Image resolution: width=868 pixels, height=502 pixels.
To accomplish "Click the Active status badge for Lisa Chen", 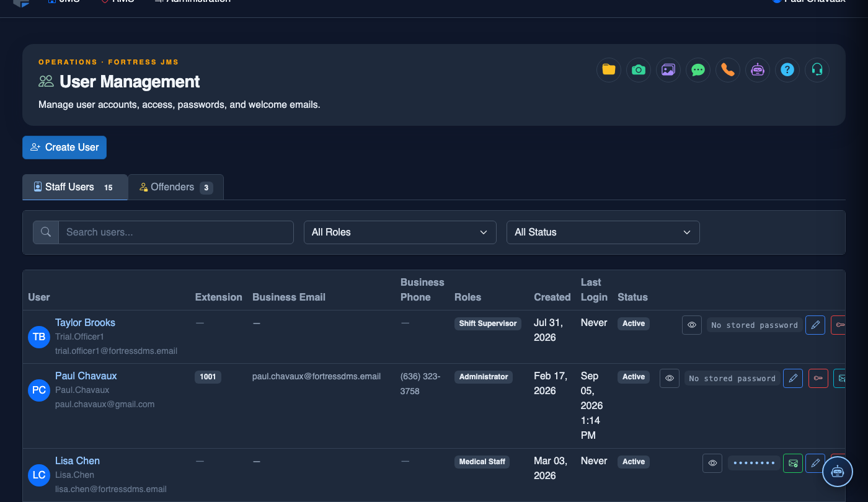I will [634, 462].
